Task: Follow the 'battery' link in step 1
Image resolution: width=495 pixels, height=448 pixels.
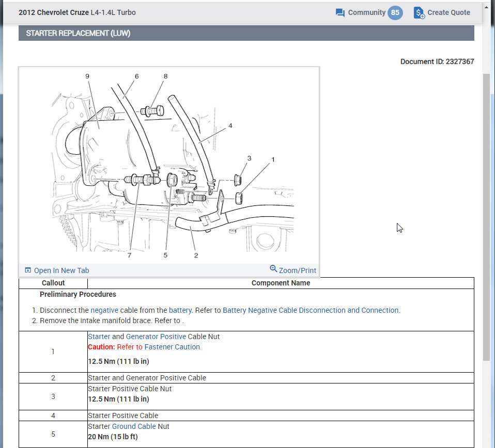Action: (x=180, y=310)
